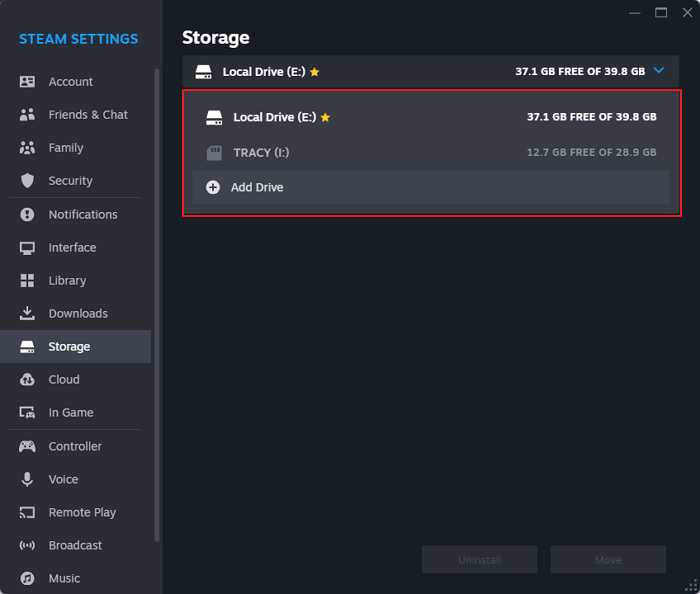Choose TRACY (I:) from the drive list

431,153
